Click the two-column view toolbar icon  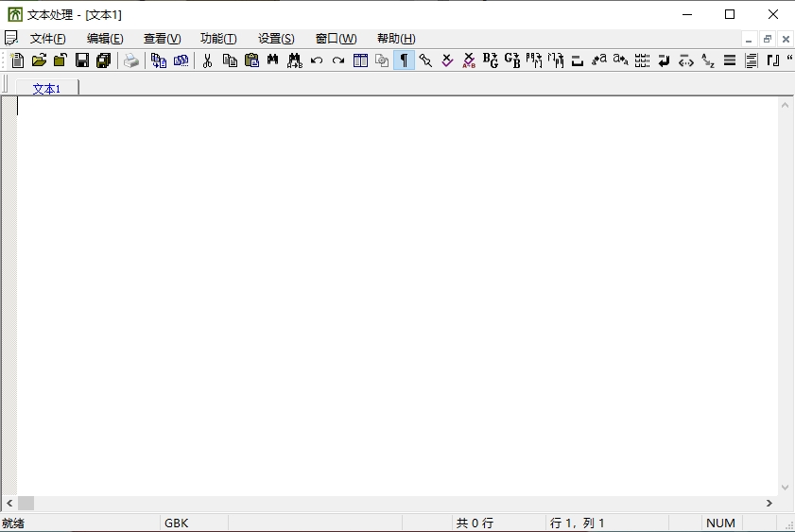[x=360, y=60]
